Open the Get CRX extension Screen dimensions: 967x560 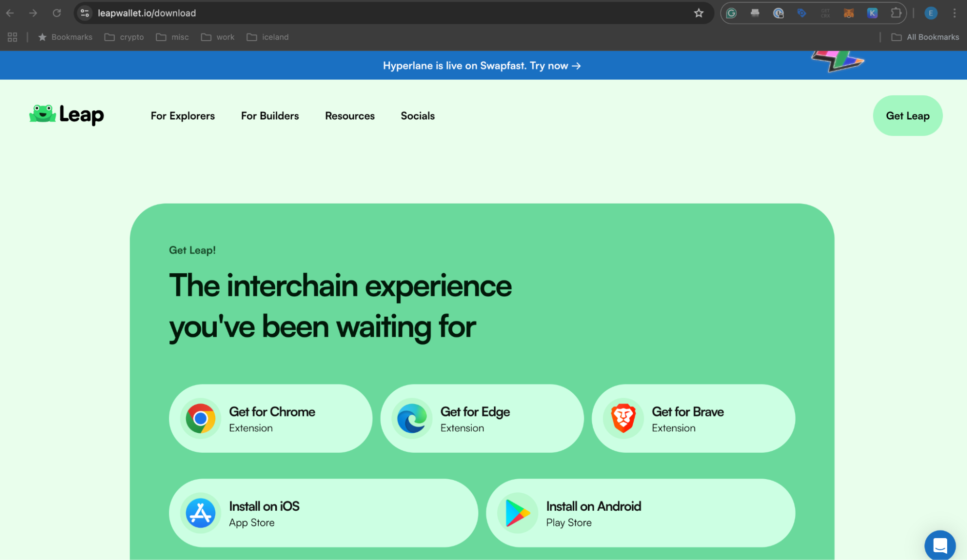825,13
